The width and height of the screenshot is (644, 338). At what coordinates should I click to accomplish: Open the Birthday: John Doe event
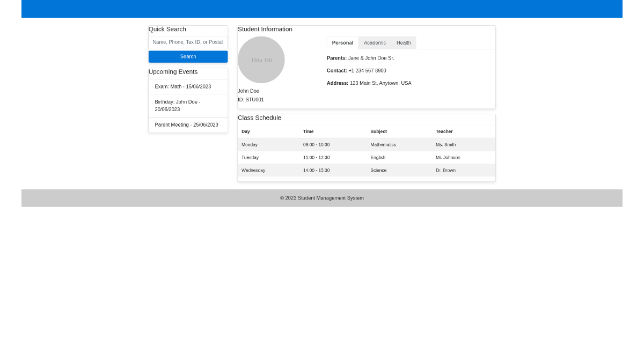(188, 106)
